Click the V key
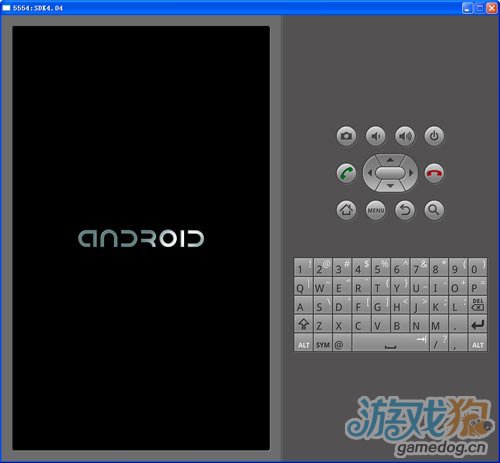 click(381, 324)
